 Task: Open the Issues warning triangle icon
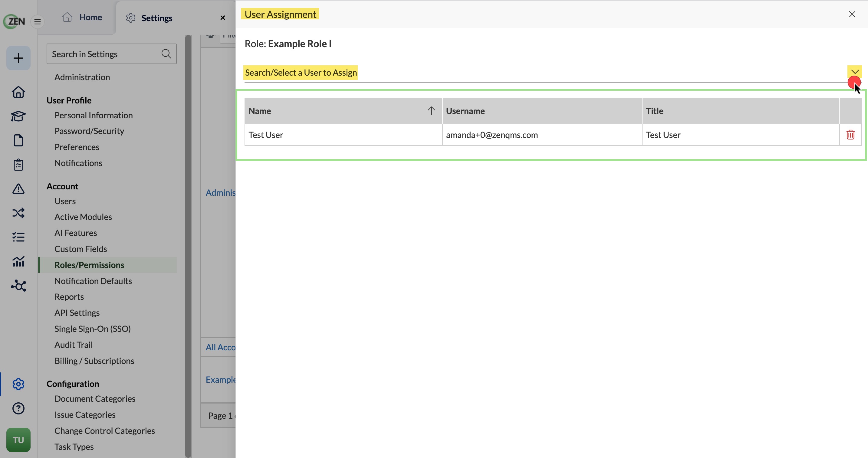pyautogui.click(x=18, y=189)
